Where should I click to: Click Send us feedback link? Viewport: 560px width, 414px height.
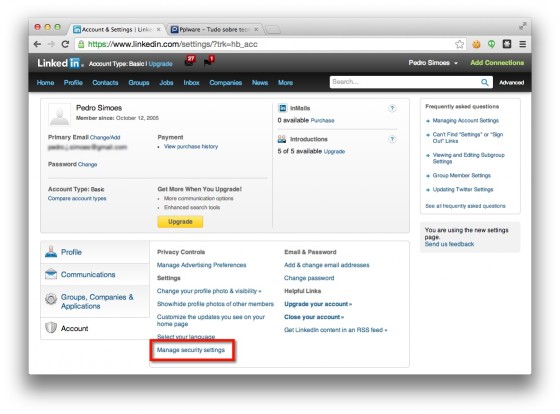449,244
